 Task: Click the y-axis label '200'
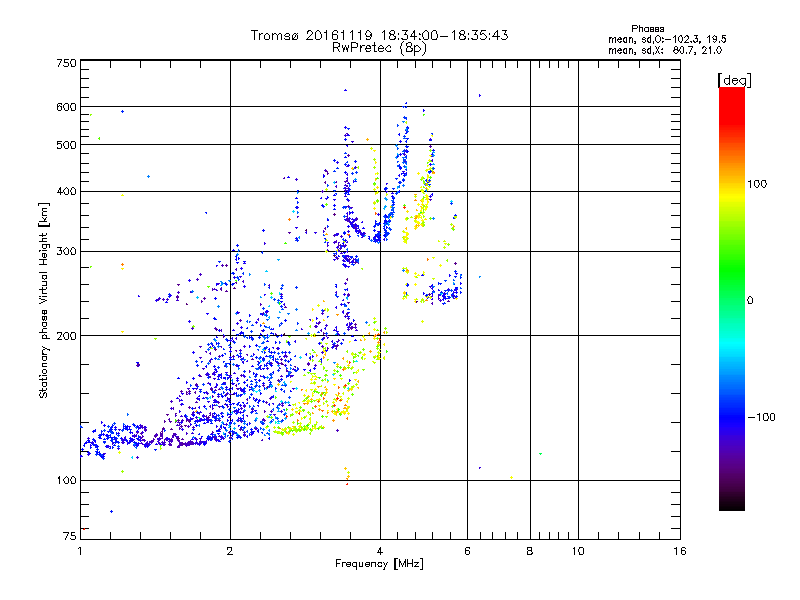click(x=66, y=336)
